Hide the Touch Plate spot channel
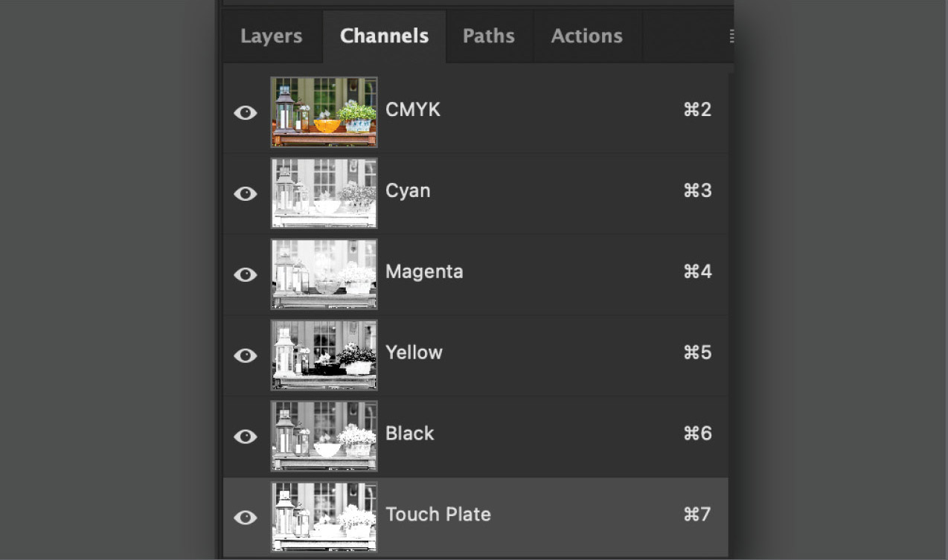948x560 pixels. pos(246,518)
